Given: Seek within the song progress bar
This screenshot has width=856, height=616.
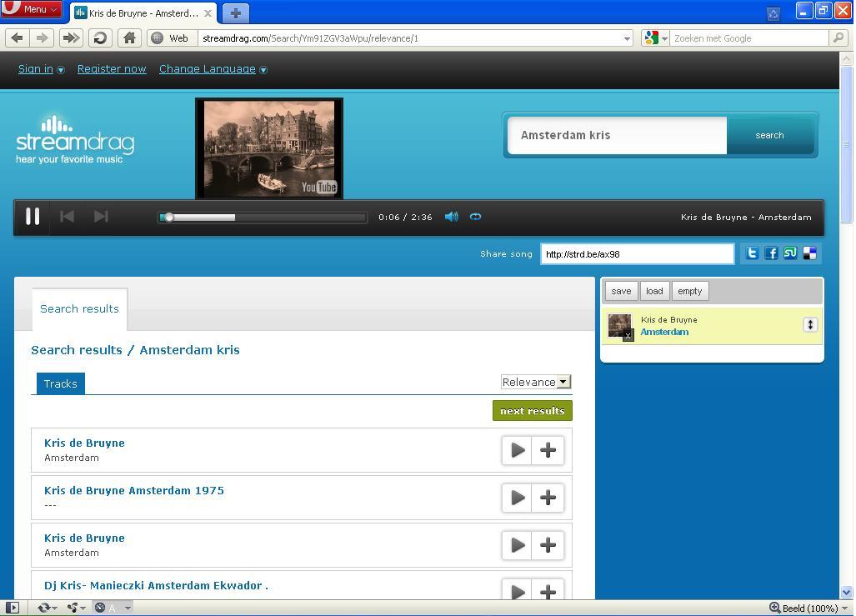Looking at the screenshot, I should (263, 218).
